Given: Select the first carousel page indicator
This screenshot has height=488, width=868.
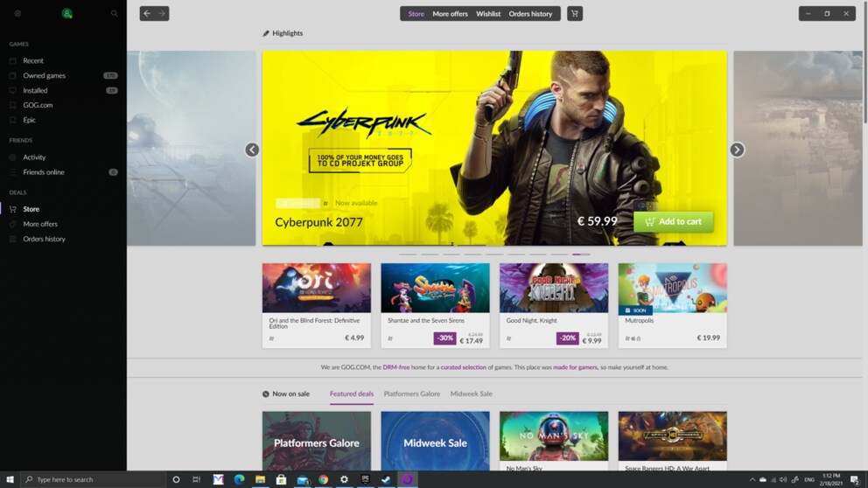Looking at the screenshot, I should (408, 254).
